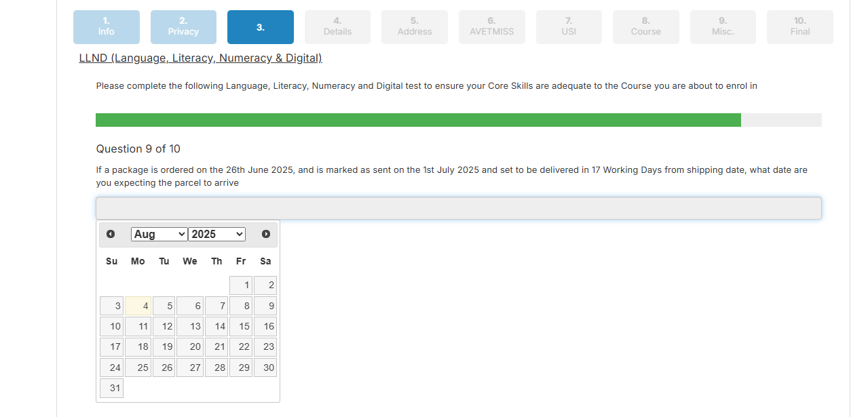Image resolution: width=868 pixels, height=417 pixels.
Task: Click the LLND section heading link
Action: pos(200,58)
